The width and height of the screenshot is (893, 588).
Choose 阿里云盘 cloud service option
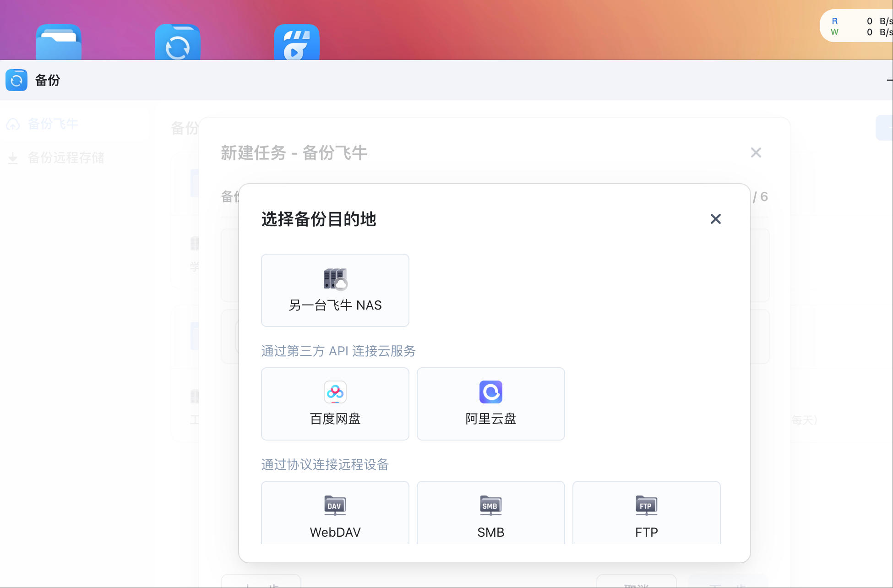(490, 403)
